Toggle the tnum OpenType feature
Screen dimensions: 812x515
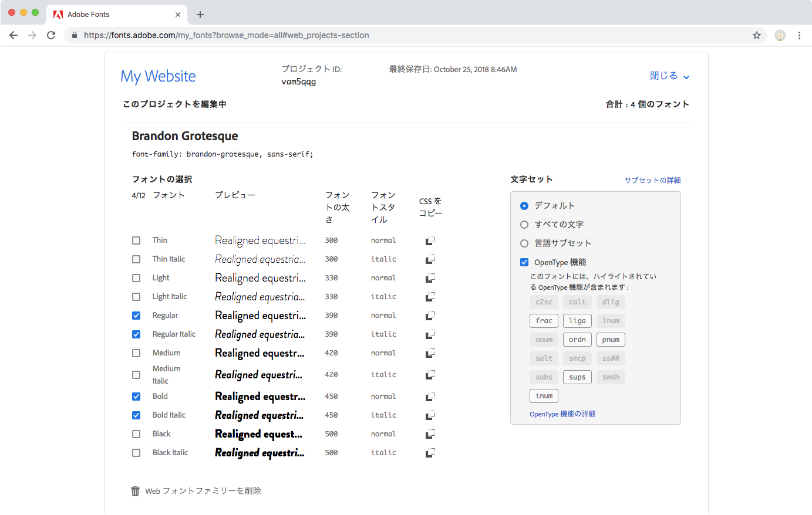click(x=544, y=396)
